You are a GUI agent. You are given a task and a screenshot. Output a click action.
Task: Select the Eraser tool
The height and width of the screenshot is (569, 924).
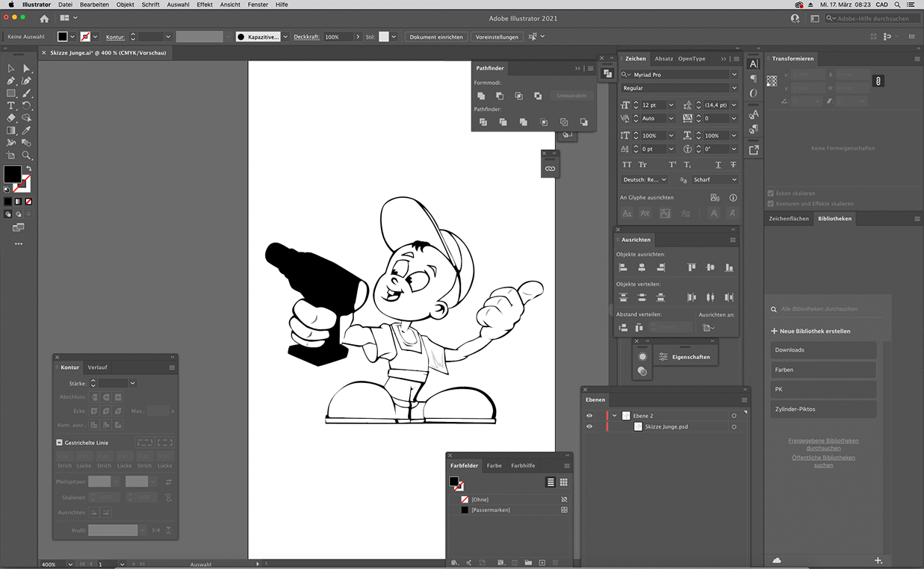(11, 118)
